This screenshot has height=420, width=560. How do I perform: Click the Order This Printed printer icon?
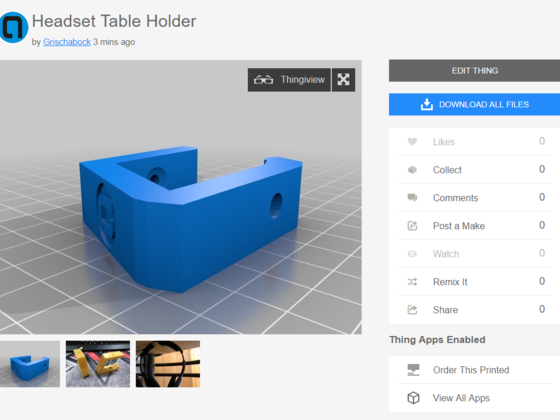click(x=413, y=370)
